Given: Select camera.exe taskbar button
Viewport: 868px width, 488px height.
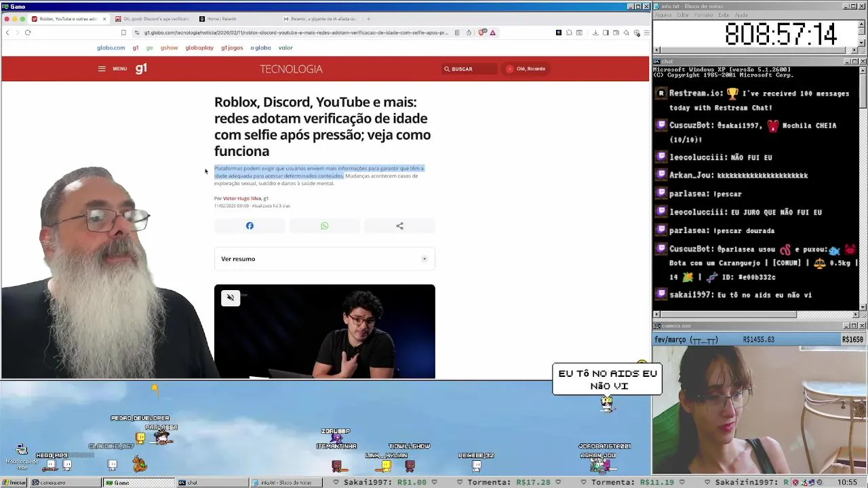Looking at the screenshot, I should click(64, 483).
